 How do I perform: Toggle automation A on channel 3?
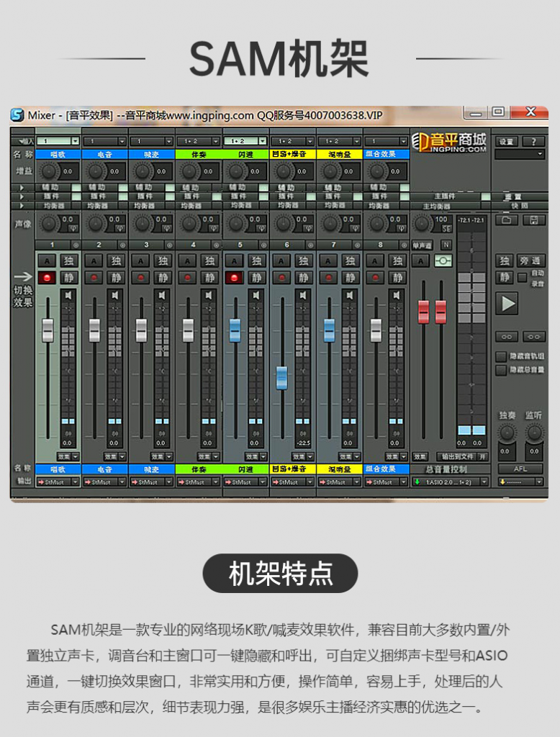point(140,261)
